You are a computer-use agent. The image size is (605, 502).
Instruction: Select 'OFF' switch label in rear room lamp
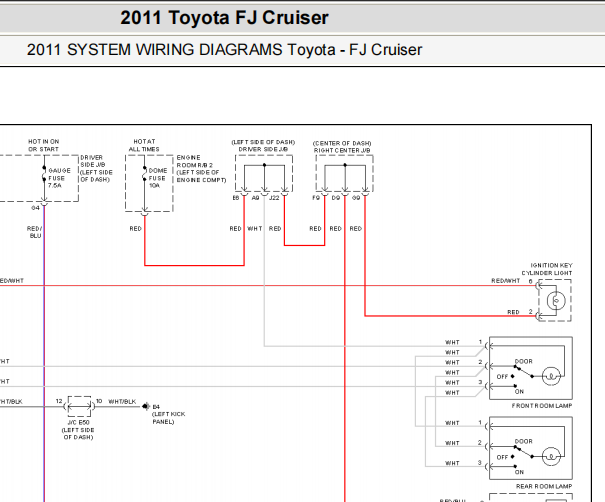(502, 457)
